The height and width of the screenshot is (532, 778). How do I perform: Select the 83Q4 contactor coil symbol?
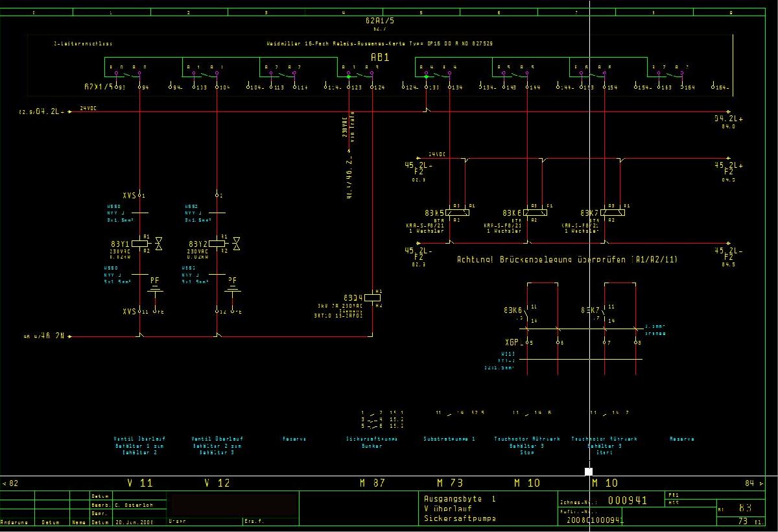coord(372,297)
